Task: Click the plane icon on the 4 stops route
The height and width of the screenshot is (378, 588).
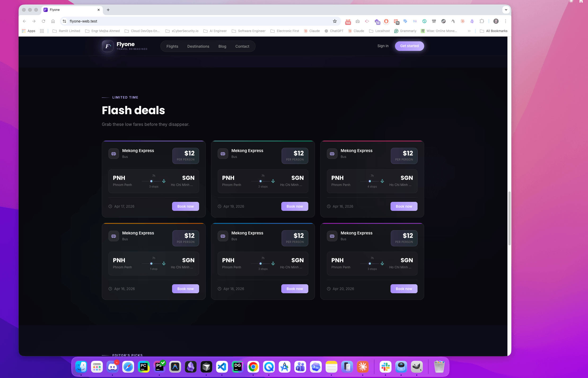Action: click(x=382, y=181)
